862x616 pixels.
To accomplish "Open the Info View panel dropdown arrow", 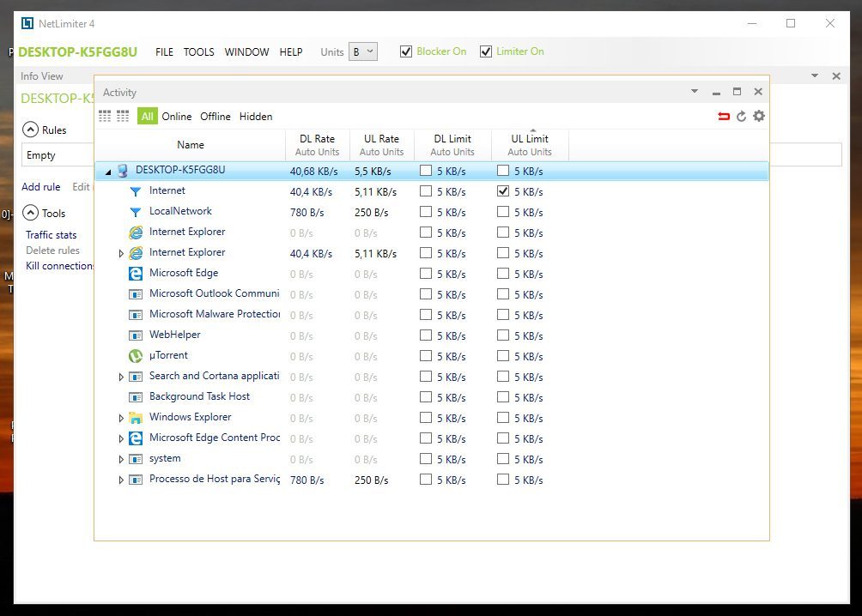I will point(815,75).
